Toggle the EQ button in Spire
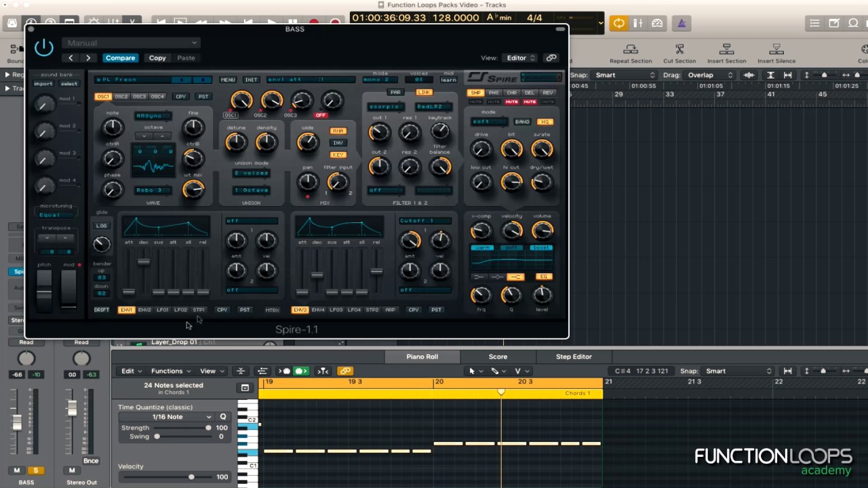This screenshot has width=868, height=488. tap(543, 277)
